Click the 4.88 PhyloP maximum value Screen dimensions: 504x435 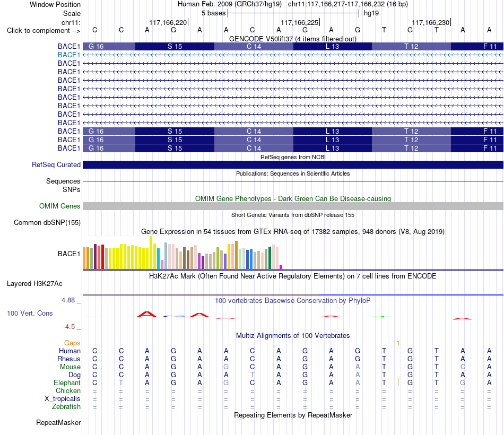68,300
